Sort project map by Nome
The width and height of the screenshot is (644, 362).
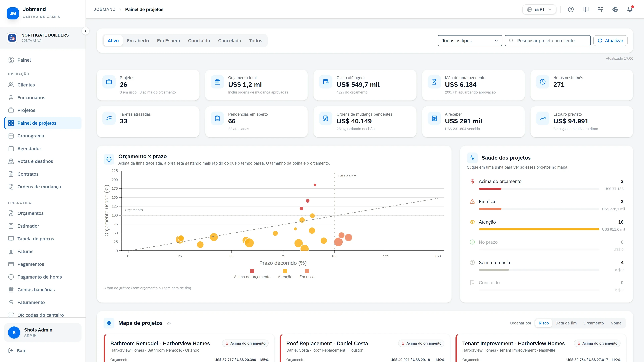click(616, 323)
